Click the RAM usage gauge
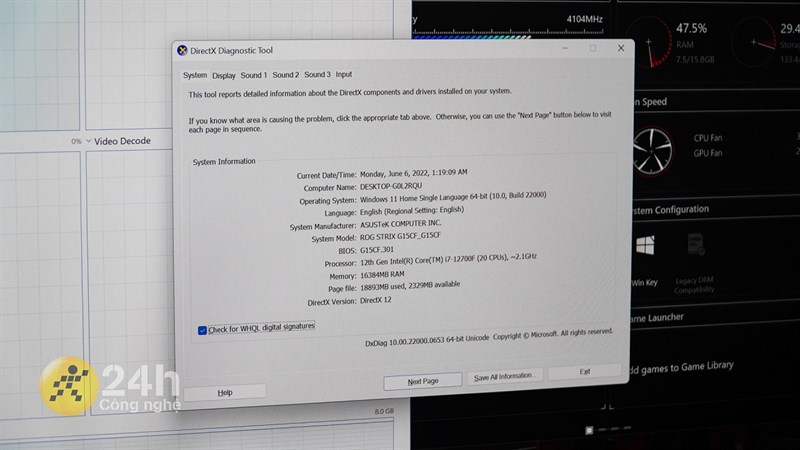The width and height of the screenshot is (800, 450). click(x=650, y=43)
